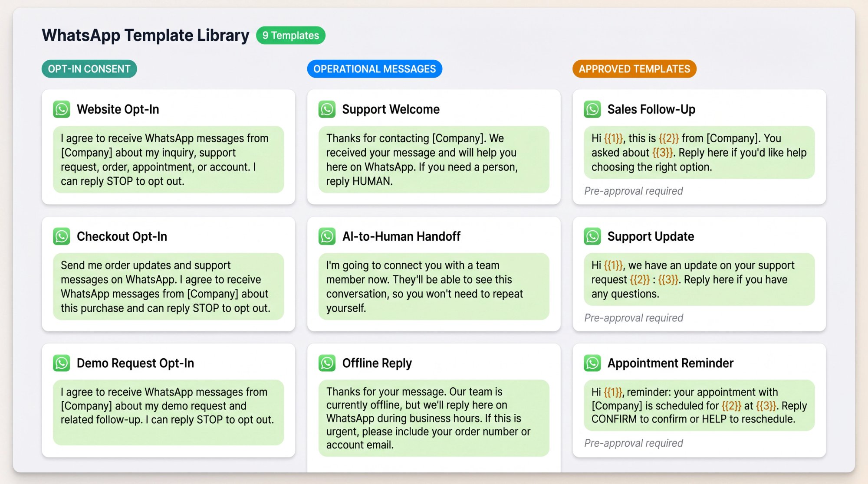Open the Sales Follow-Up card title
This screenshot has width=868, height=484.
(651, 109)
